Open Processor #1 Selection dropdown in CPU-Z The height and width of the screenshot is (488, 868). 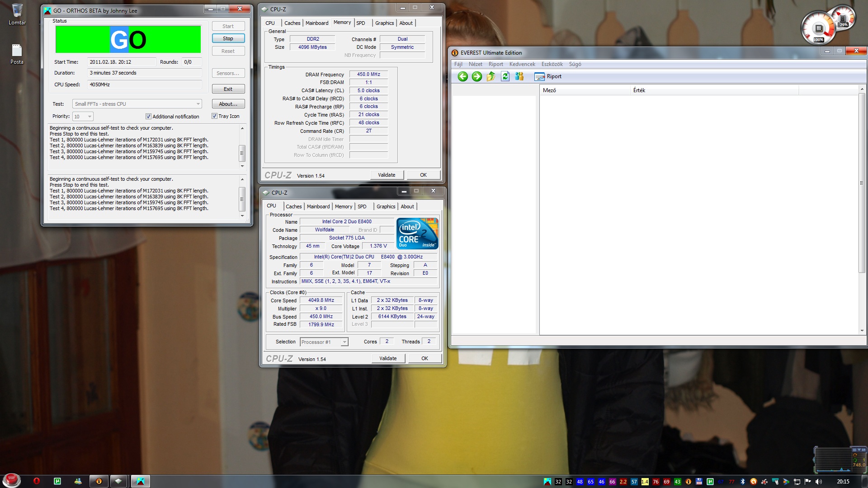[324, 342]
